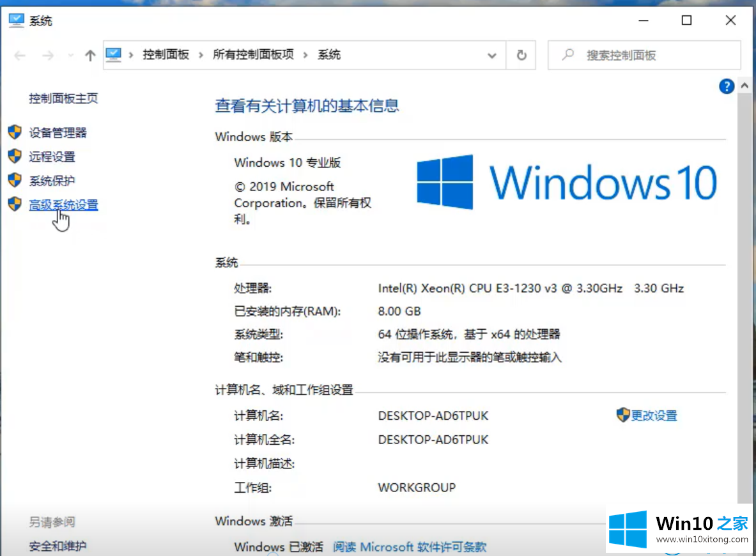Viewport: 756px width, 556px height.
Task: Click the shield icon beside 远程设置
Action: coord(15,156)
